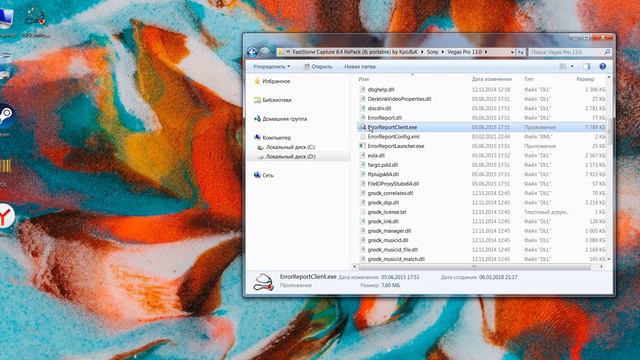
Task: Sort by the Размер column header
Action: click(x=585, y=79)
